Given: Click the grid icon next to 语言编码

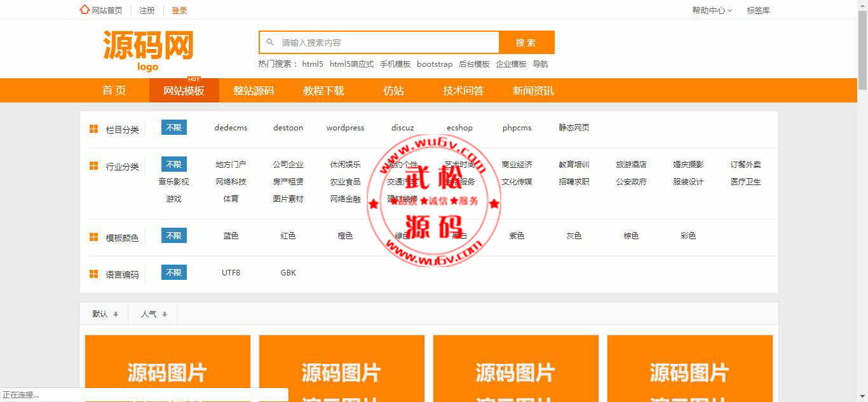Looking at the screenshot, I should [x=93, y=274].
